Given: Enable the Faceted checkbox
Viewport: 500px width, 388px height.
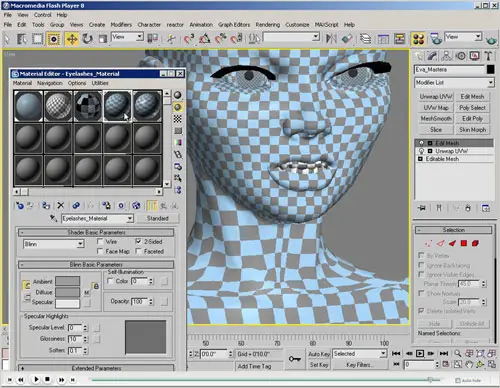Looking at the screenshot, I should 138,251.
